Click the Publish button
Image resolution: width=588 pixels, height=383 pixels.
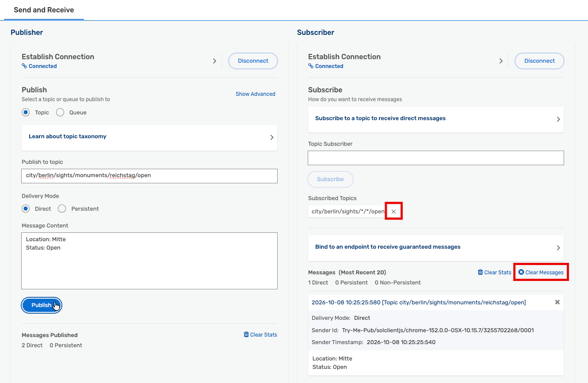pos(42,305)
